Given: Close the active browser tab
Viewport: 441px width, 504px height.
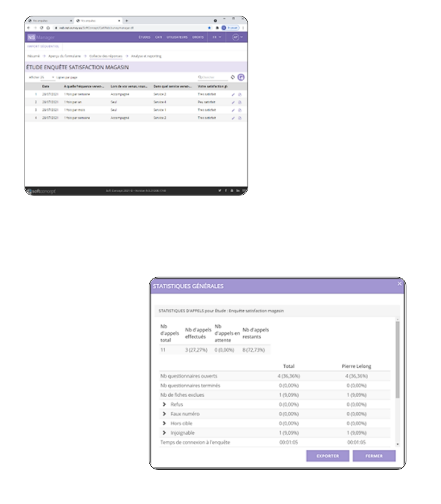Looking at the screenshot, I should coord(119,21).
